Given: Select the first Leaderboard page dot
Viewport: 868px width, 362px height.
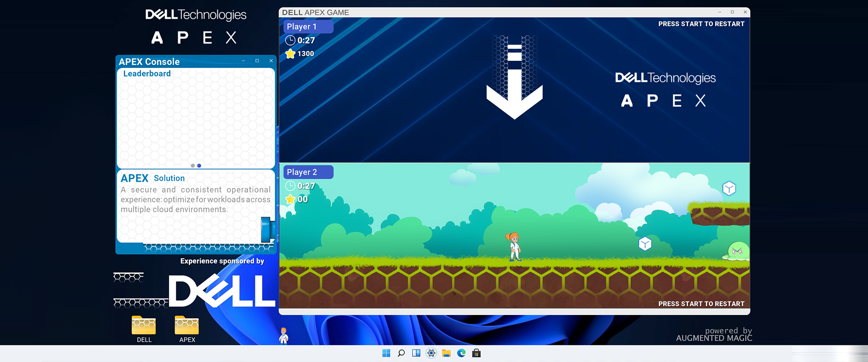Looking at the screenshot, I should (x=192, y=166).
